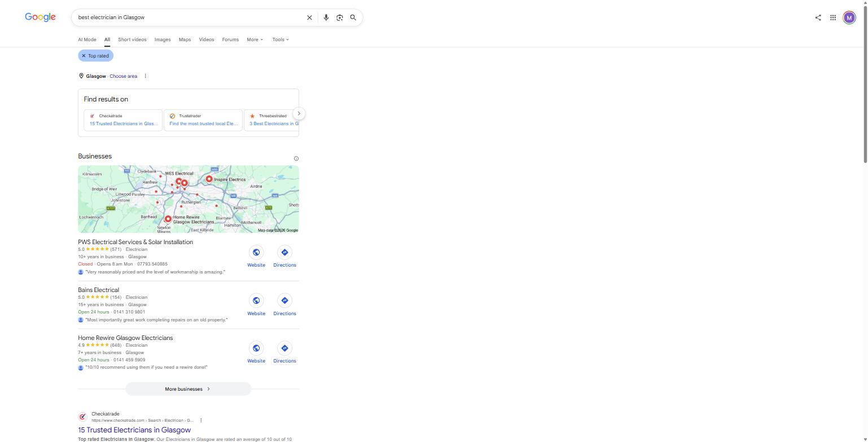Show next sites in Find results on
This screenshot has height=442, width=868.
pos(299,113)
